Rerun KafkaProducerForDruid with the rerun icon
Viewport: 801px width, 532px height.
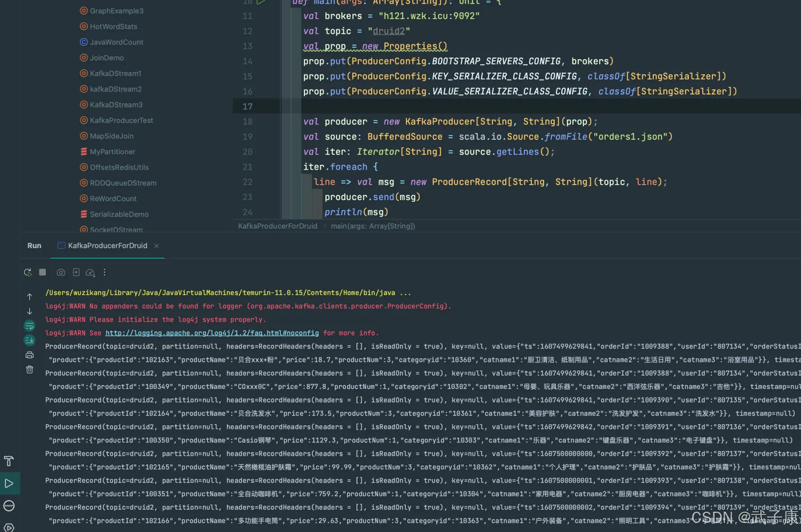click(x=28, y=273)
